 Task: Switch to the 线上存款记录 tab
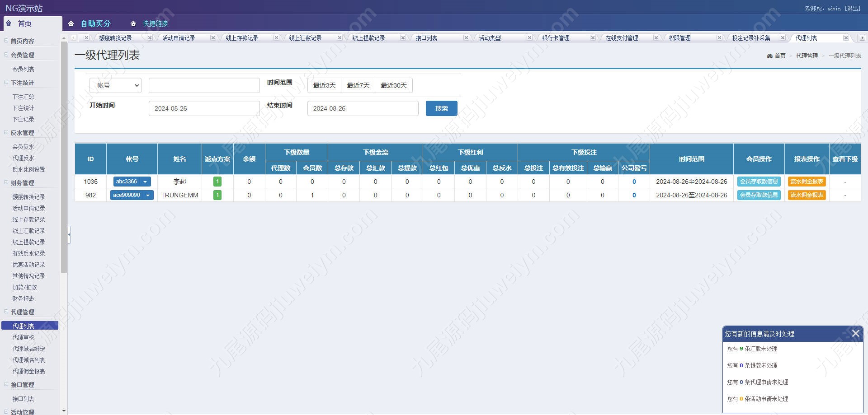242,38
